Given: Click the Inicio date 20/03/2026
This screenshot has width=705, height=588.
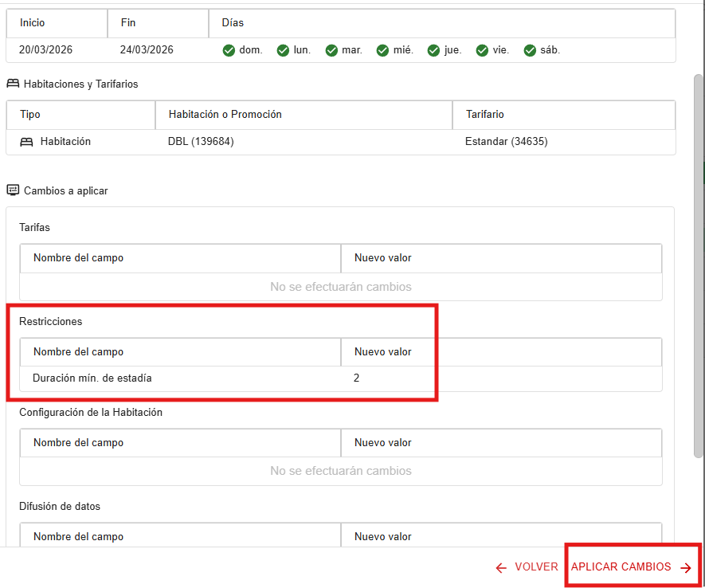Looking at the screenshot, I should 46,50.
